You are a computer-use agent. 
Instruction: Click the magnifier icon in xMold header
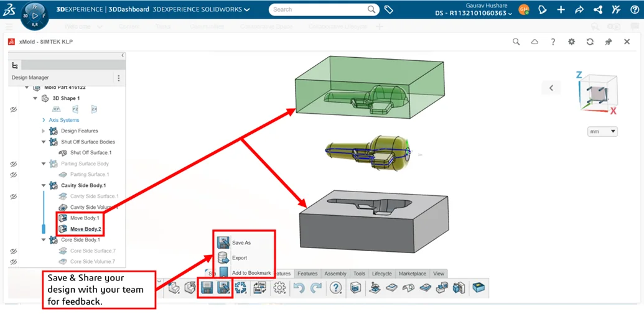516,42
